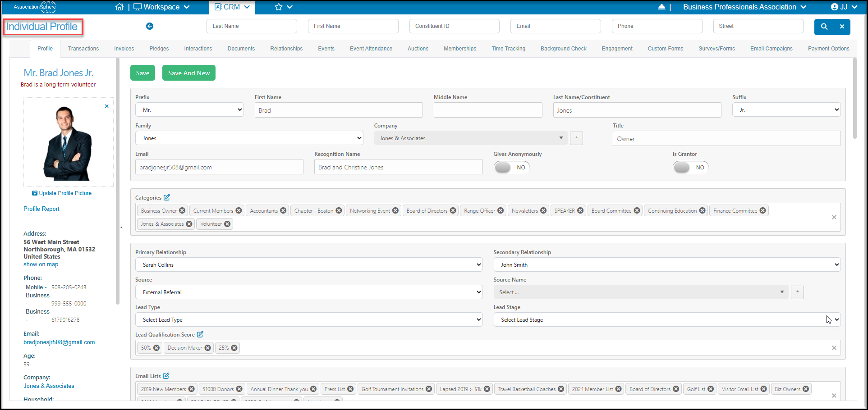868x410 pixels.
Task: Open the Profile Report link
Action: [x=41, y=209]
